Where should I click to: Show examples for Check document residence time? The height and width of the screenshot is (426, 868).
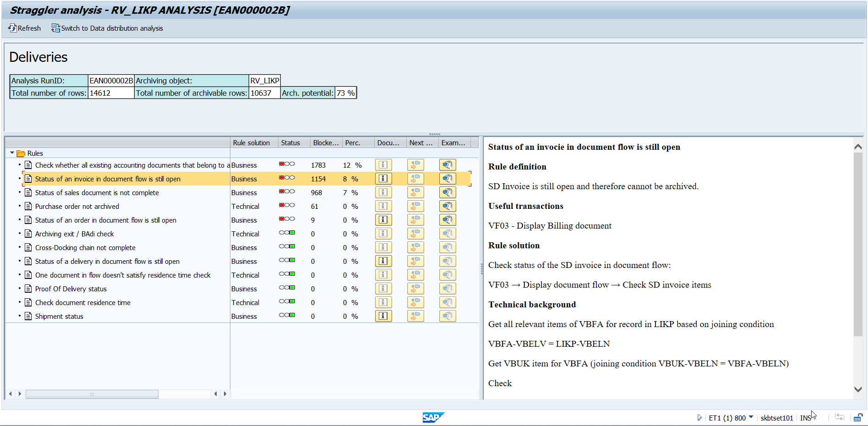click(448, 302)
